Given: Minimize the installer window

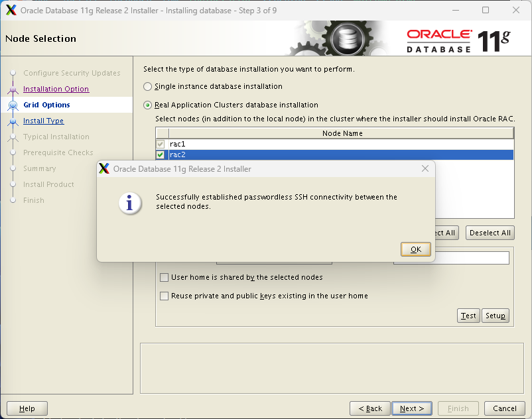Looking at the screenshot, I should click(x=456, y=10).
